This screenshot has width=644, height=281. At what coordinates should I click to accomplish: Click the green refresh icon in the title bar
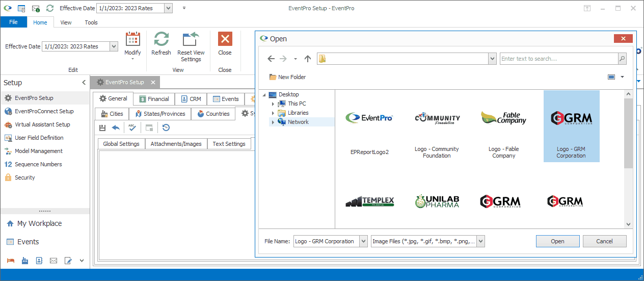[49, 8]
